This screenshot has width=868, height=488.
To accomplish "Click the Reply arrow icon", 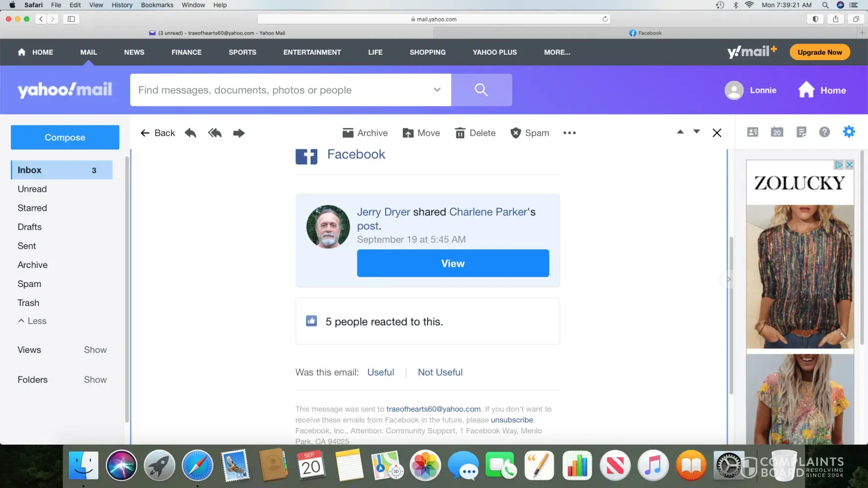I will [190, 133].
